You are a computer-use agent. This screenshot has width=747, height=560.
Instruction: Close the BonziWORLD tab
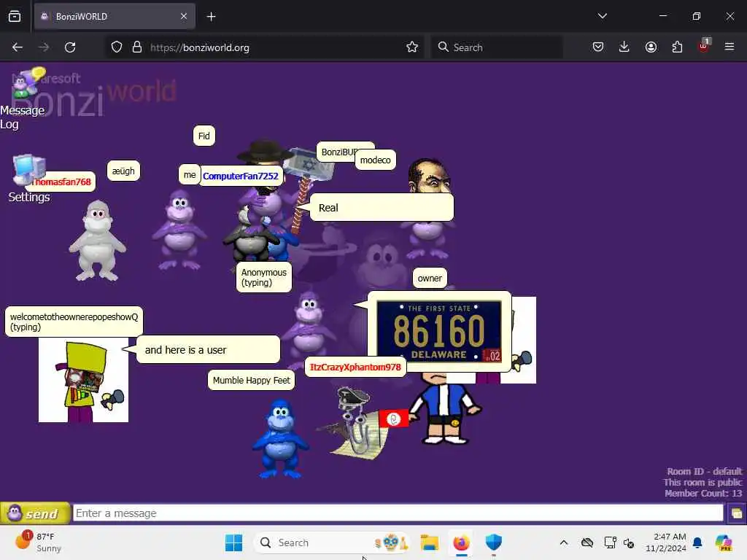[x=184, y=16]
